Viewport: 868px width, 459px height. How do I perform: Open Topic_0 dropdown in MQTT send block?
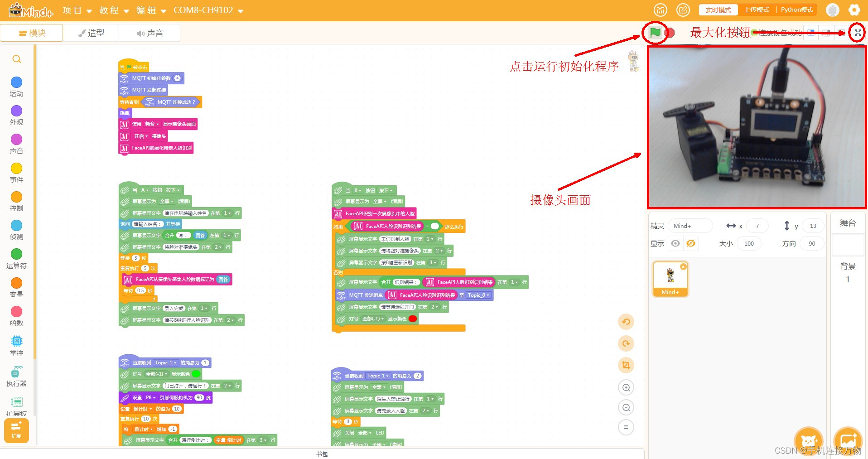[479, 295]
